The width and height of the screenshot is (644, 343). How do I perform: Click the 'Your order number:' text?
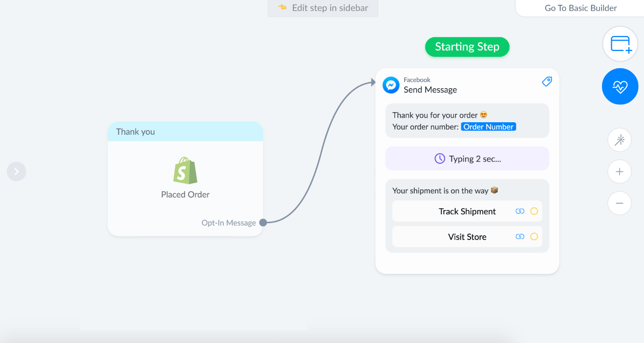click(425, 127)
